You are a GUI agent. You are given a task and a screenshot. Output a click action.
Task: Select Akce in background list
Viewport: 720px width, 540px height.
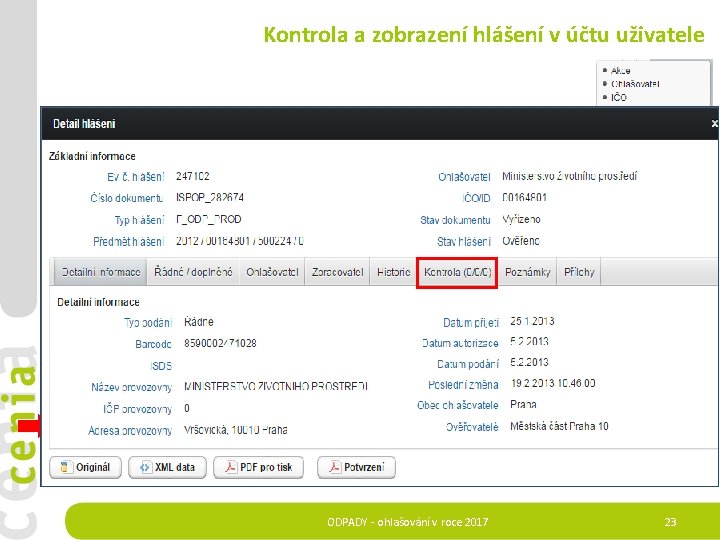point(620,71)
